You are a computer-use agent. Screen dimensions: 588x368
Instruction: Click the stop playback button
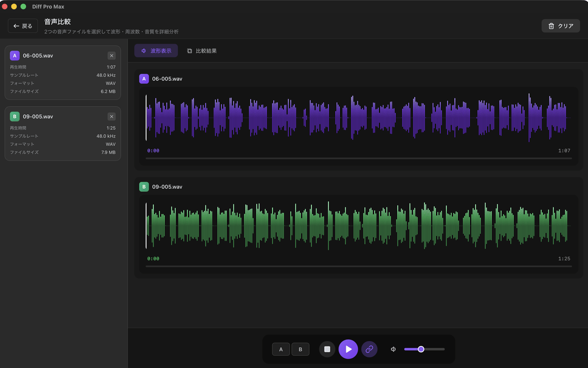click(327, 349)
